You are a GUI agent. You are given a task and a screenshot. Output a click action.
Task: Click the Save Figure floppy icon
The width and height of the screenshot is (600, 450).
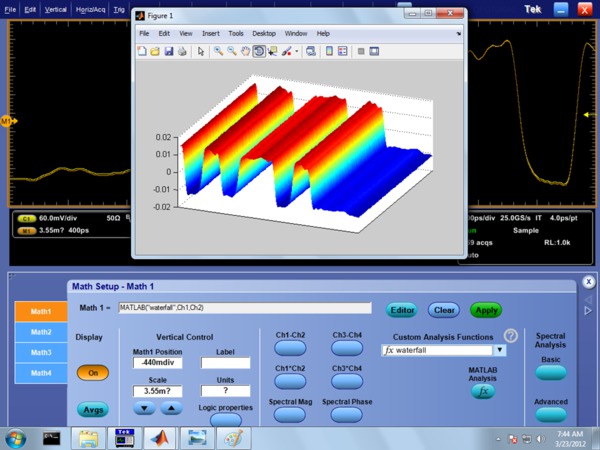(x=169, y=51)
